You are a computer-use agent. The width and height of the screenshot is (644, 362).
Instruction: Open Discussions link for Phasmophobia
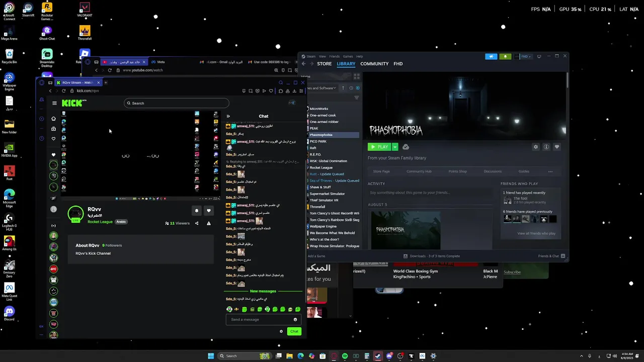click(x=493, y=171)
